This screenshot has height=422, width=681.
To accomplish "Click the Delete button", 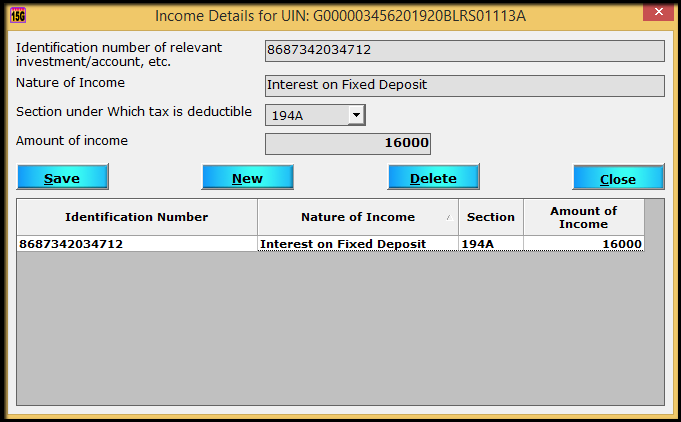I will click(433, 177).
